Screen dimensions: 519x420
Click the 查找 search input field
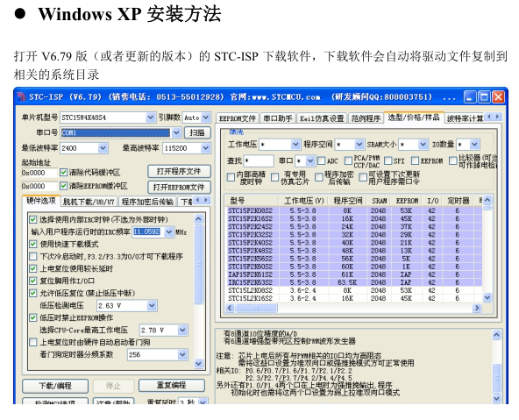259,160
